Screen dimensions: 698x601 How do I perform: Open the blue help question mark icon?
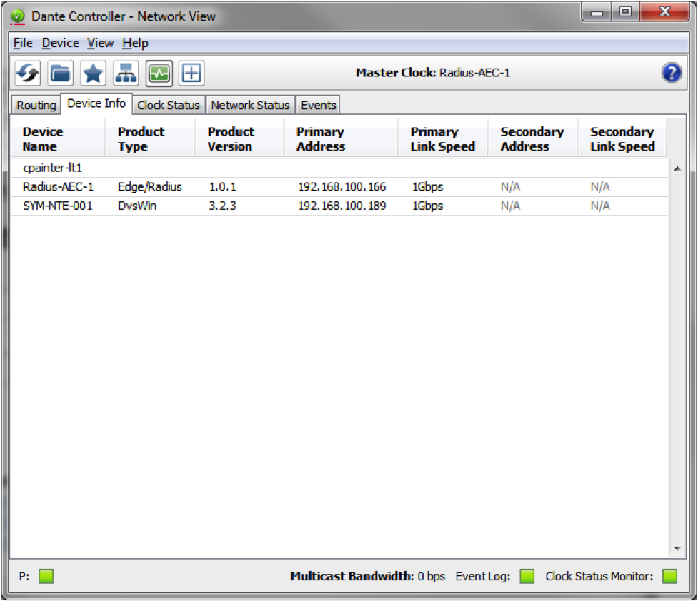click(672, 72)
